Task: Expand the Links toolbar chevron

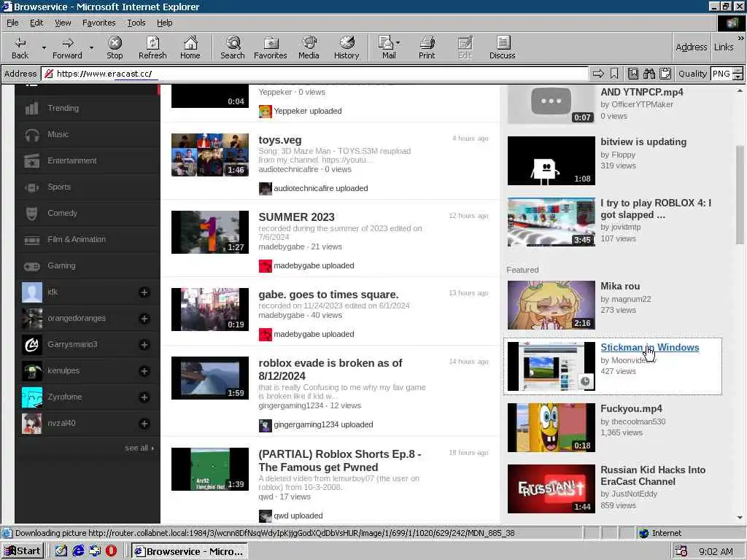Action: pyautogui.click(x=741, y=38)
